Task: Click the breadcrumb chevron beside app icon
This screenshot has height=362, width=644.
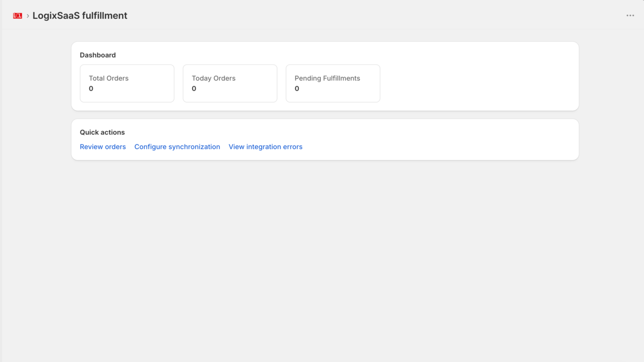Action: click(x=28, y=16)
